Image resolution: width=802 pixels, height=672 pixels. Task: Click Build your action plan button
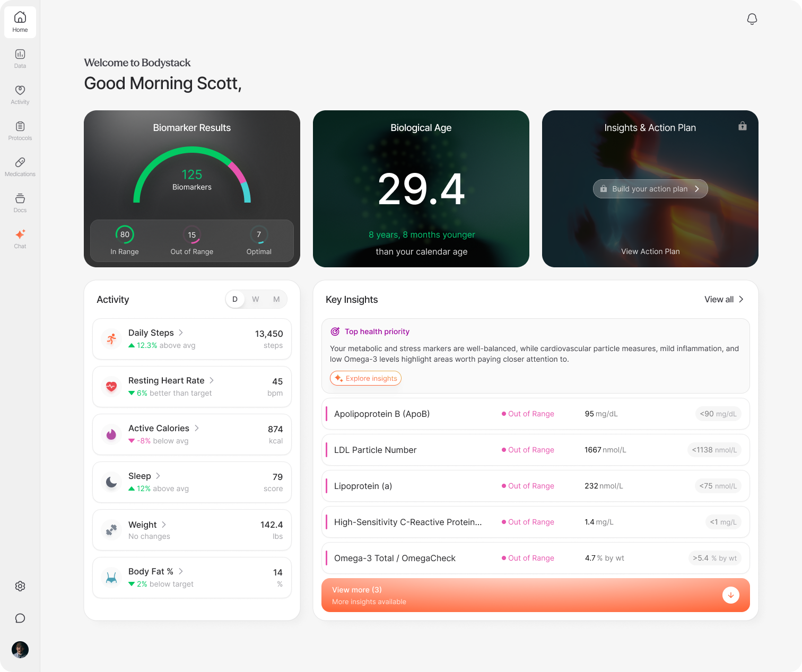[650, 189]
